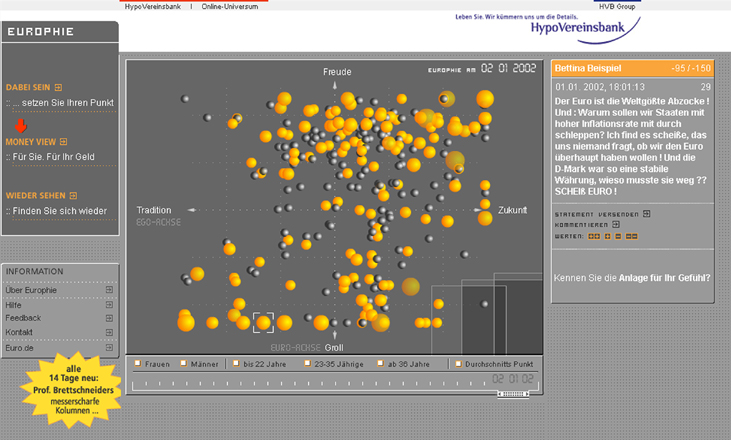
Task: Click the timeline slider handle
Action: tap(513, 394)
